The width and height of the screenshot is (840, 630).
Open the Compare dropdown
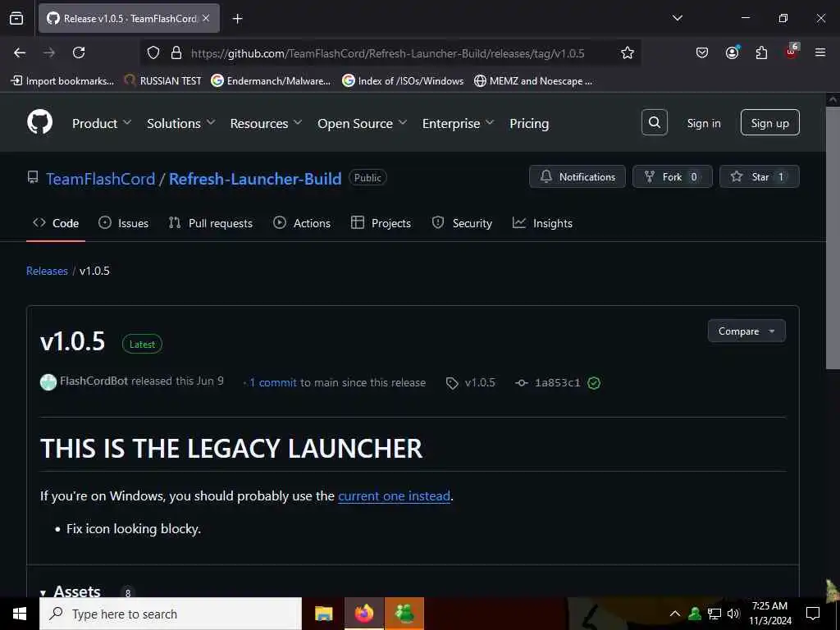click(x=746, y=331)
